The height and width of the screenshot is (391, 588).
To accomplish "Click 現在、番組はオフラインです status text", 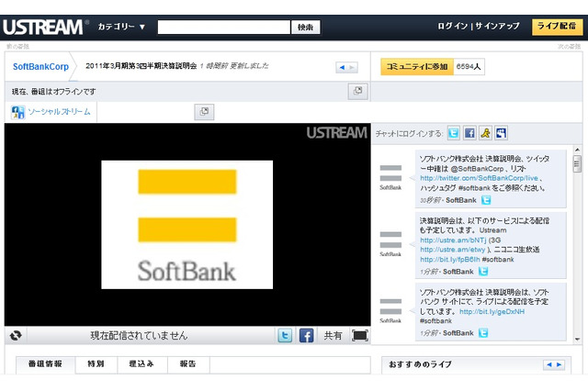I will pyautogui.click(x=53, y=92).
